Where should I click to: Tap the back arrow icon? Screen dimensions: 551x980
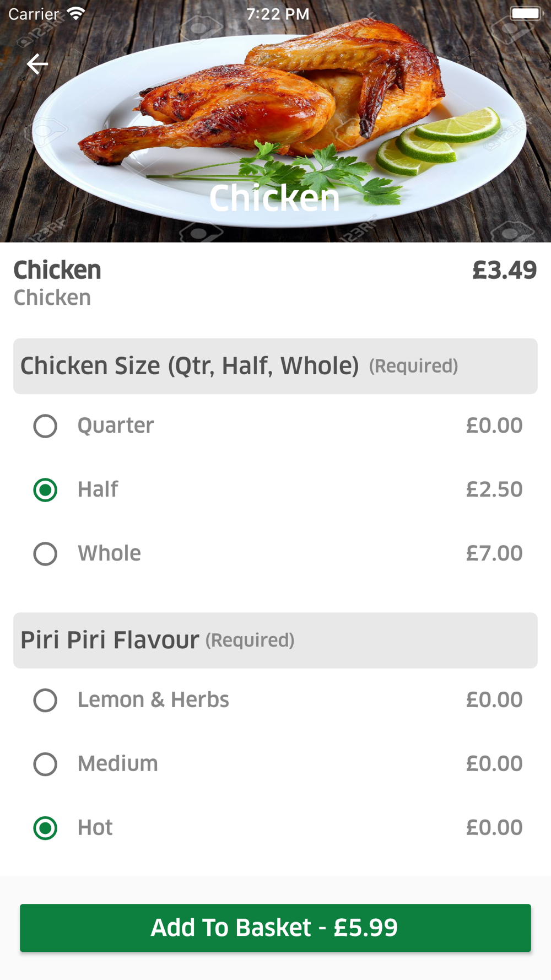(37, 64)
